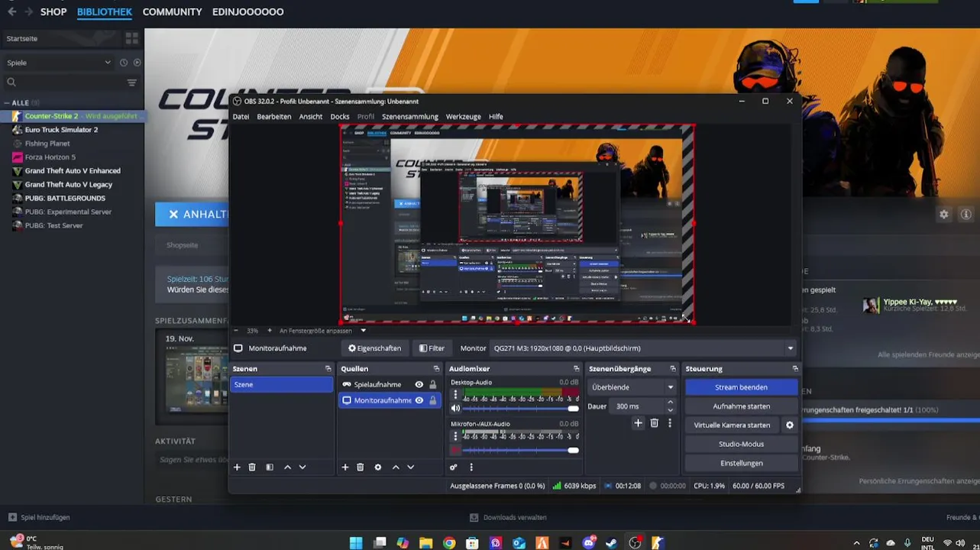Open Docks menu in OBS
This screenshot has height=550, width=980.
340,117
